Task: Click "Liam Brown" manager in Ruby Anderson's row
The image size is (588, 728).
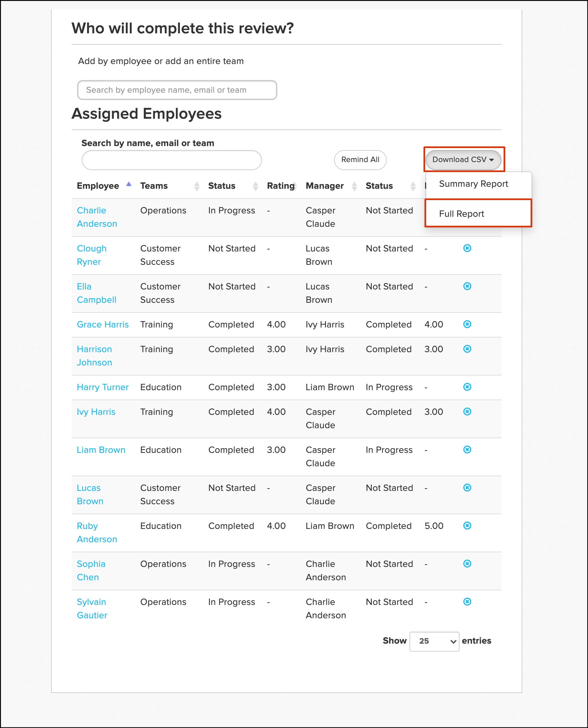Action: (330, 526)
